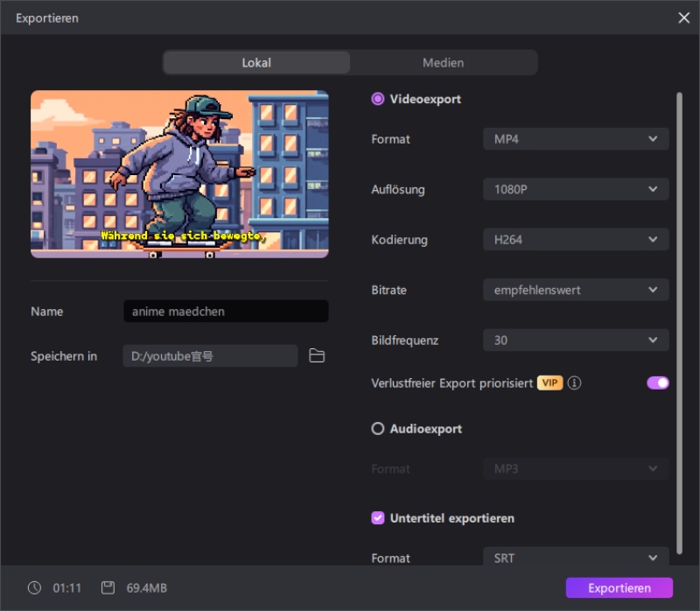The image size is (700, 611).
Task: Click the purple Exportieren button
Action: coord(619,587)
